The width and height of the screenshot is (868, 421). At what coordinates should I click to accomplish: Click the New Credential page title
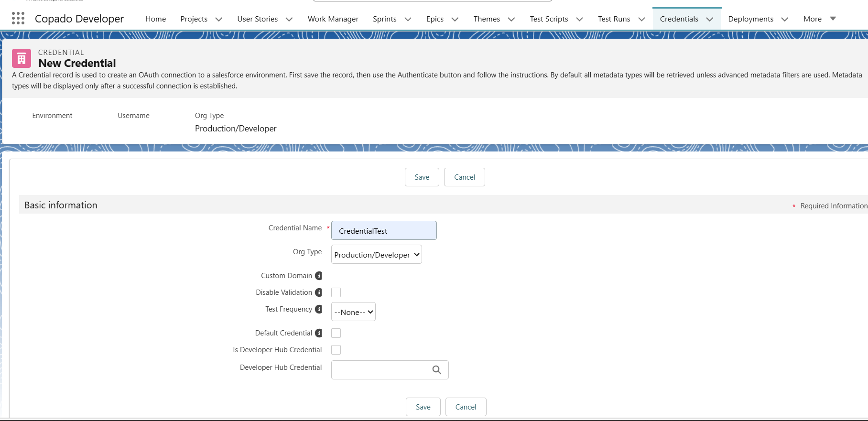click(77, 63)
